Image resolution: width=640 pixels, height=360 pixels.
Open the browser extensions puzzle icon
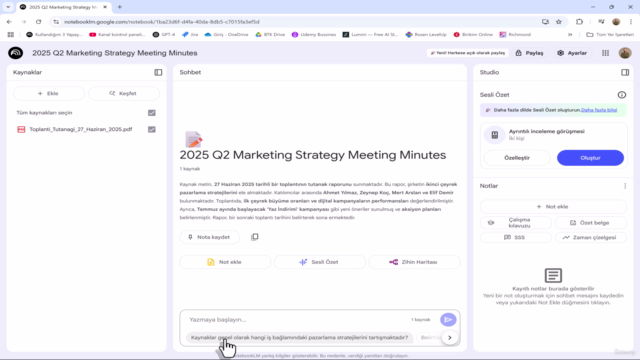579,22
